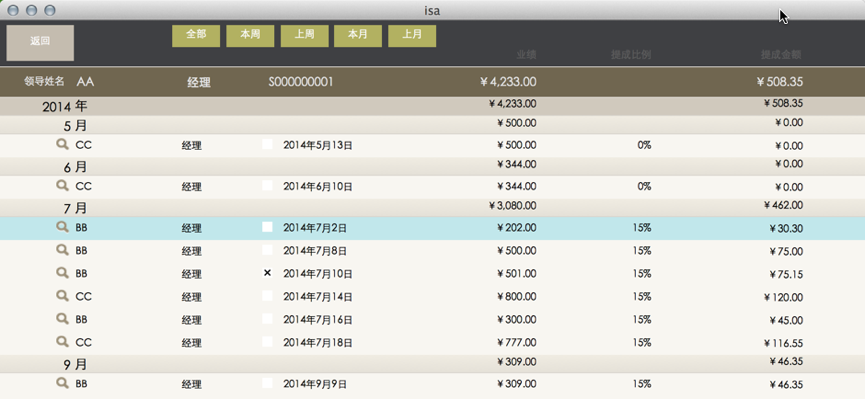Tick checkbox beside 2014年9月9日

[268, 383]
